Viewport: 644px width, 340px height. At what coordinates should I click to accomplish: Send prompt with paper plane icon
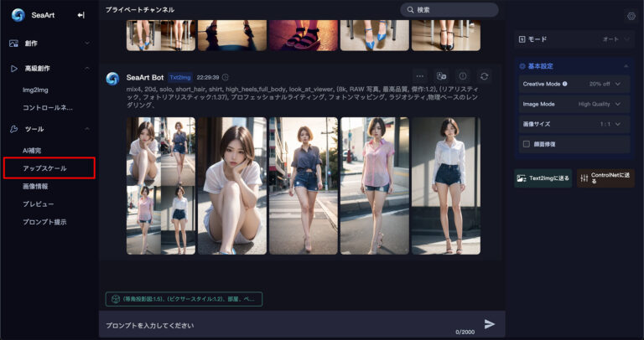[x=490, y=323]
